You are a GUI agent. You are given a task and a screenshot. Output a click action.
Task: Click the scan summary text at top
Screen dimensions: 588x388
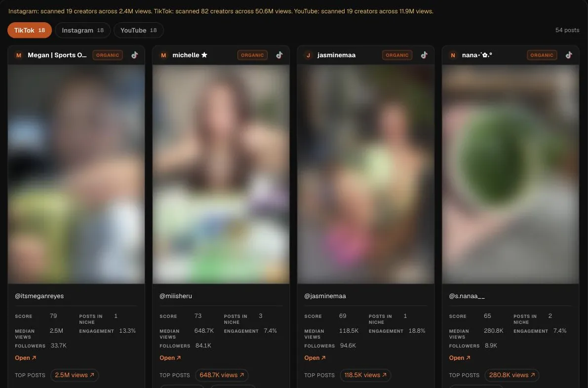pos(221,11)
